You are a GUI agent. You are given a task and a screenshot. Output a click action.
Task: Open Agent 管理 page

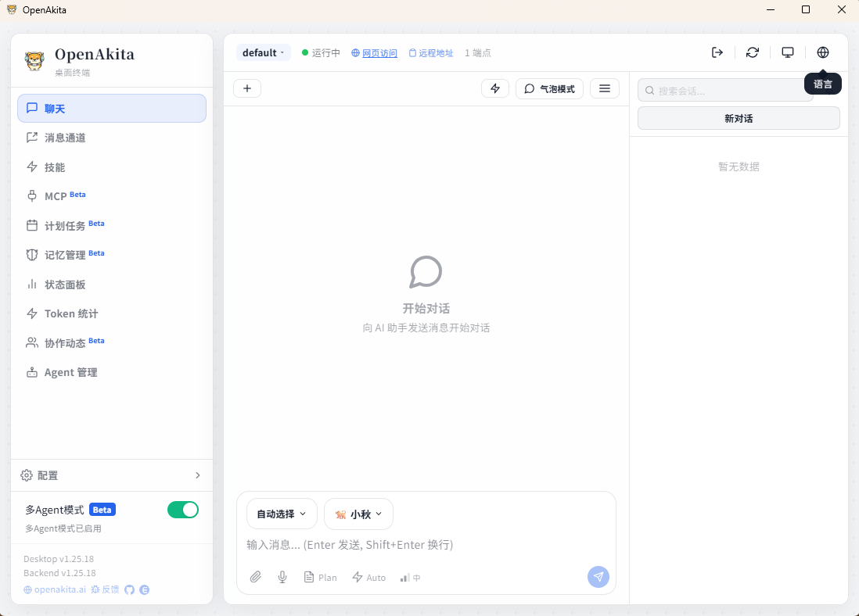coord(112,372)
